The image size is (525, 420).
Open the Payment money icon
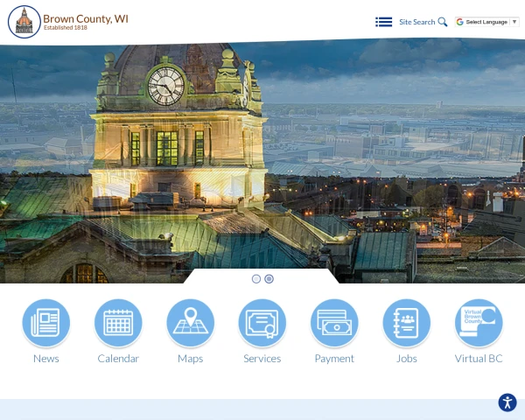334,323
